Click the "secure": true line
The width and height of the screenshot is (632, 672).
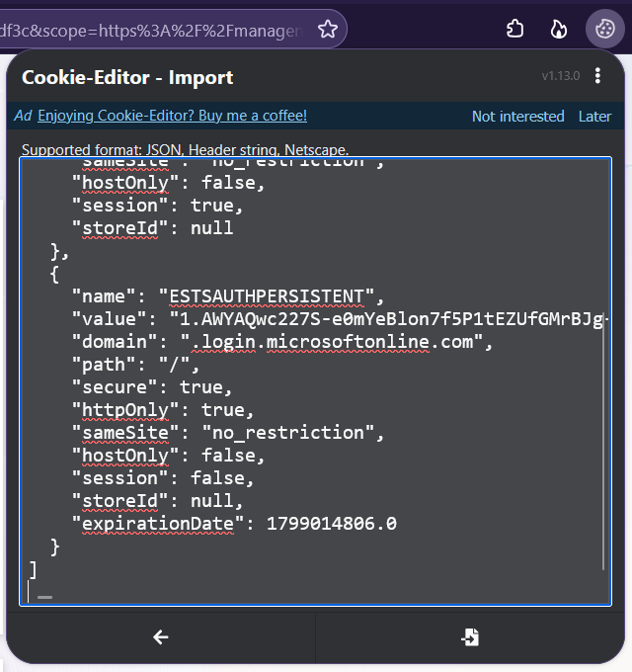[x=152, y=387]
